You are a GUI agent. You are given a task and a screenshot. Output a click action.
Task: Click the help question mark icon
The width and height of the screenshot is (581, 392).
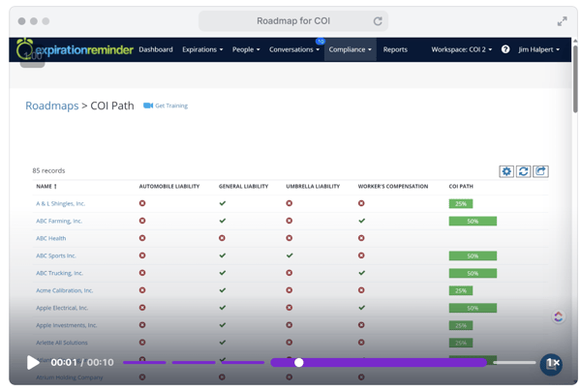tap(505, 49)
